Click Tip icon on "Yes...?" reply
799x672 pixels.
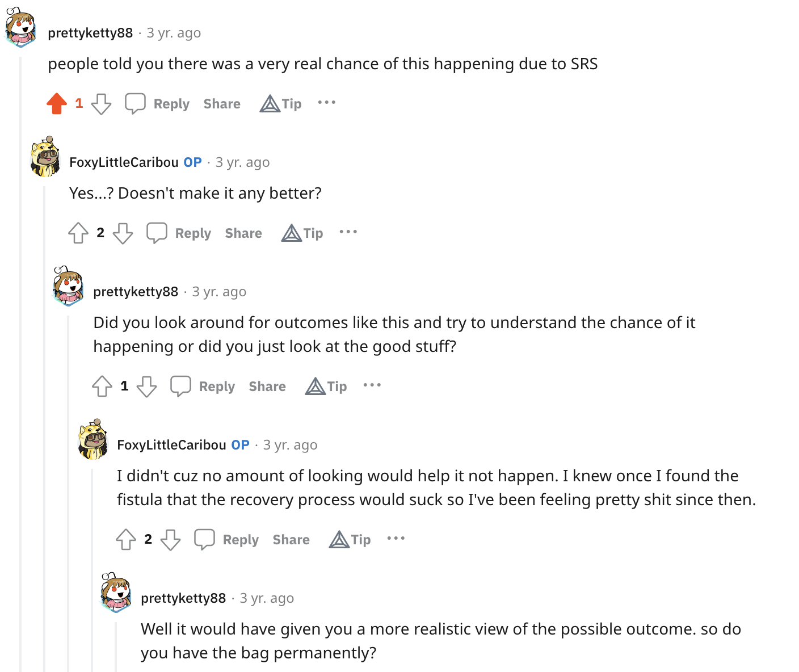pos(292,233)
